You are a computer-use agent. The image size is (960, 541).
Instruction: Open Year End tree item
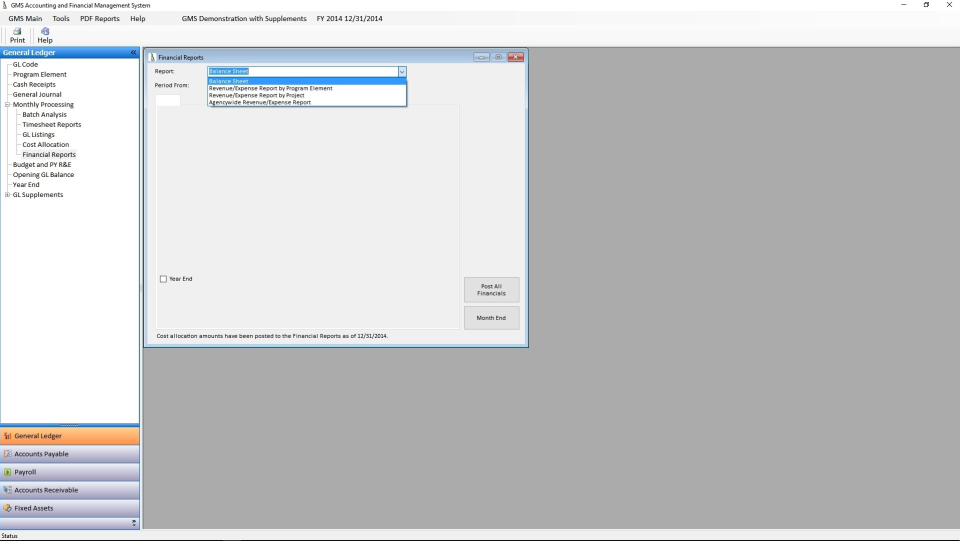click(x=26, y=185)
